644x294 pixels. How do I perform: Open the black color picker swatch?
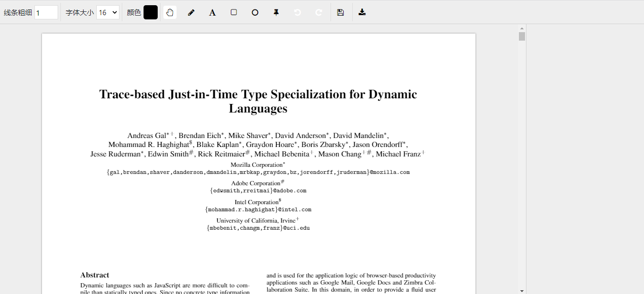[151, 12]
